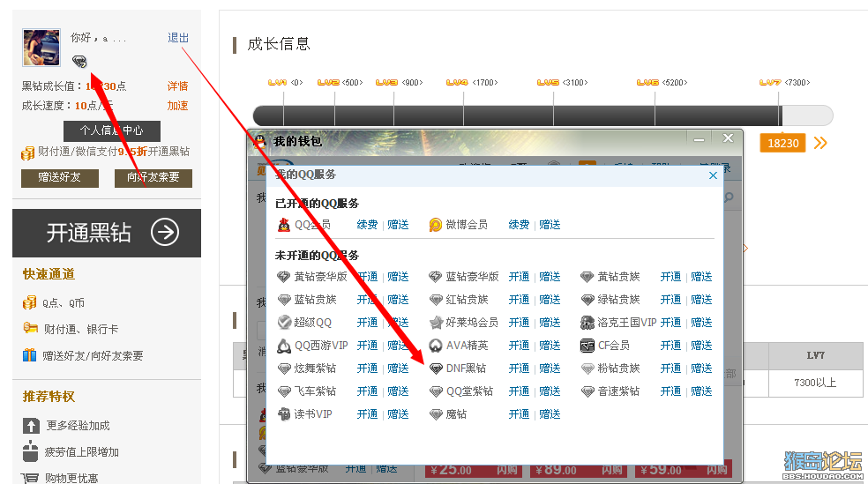Click 开通 for 魔钻
This screenshot has height=484, width=868.
pyautogui.click(x=519, y=413)
